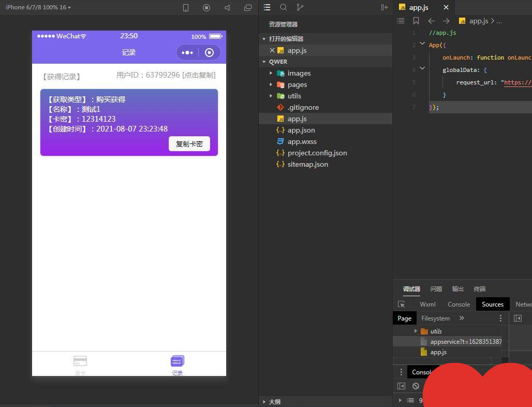532x407 pixels.
Task: Click the 复制卡密 button
Action: (189, 144)
